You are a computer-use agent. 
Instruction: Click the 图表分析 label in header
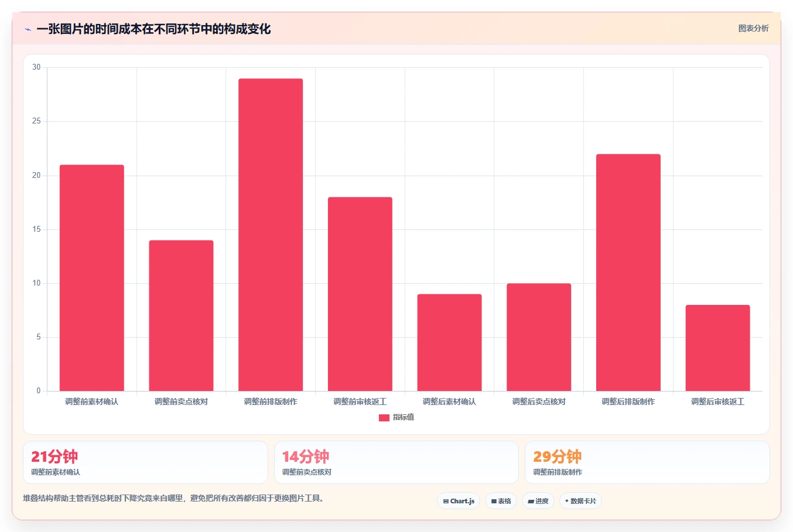coord(753,28)
